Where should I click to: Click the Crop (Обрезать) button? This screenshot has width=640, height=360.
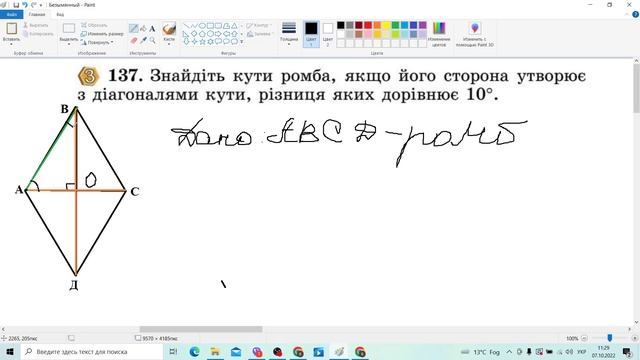94,25
